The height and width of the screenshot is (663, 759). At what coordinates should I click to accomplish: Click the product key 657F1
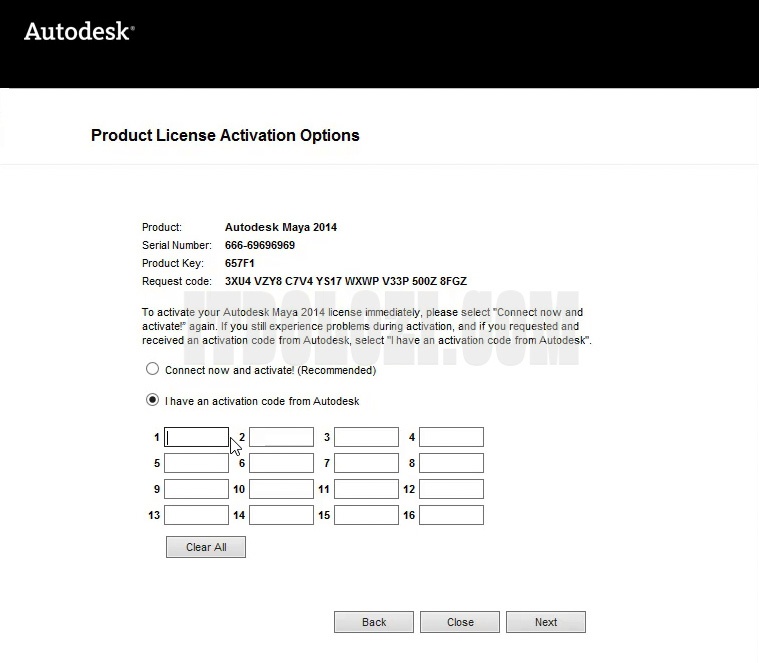point(240,263)
